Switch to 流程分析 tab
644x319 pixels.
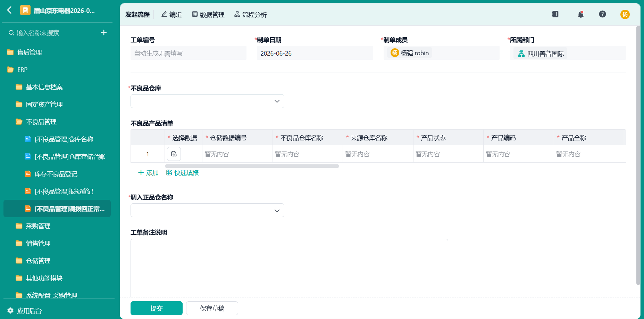pyautogui.click(x=251, y=15)
